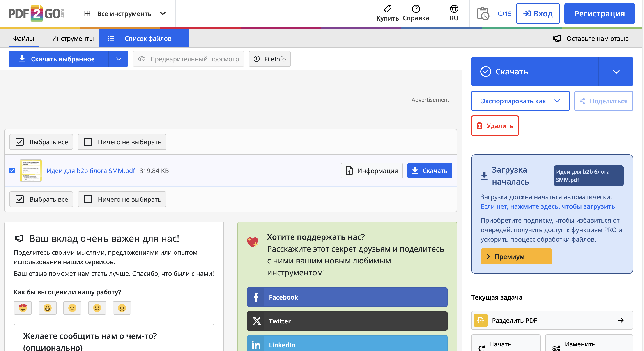Click Выбрать все checkbox
This screenshot has width=644, height=351.
pyautogui.click(x=41, y=142)
